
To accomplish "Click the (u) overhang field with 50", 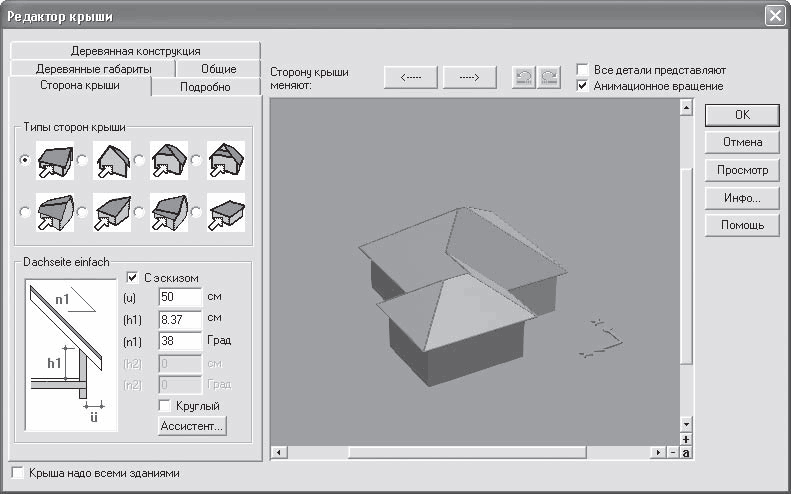I will pyautogui.click(x=180, y=297).
